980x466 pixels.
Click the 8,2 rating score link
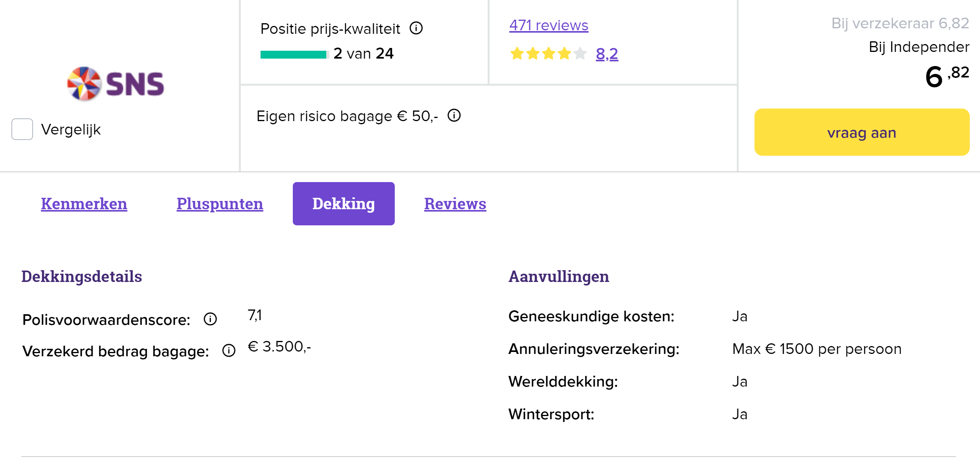[x=607, y=53]
